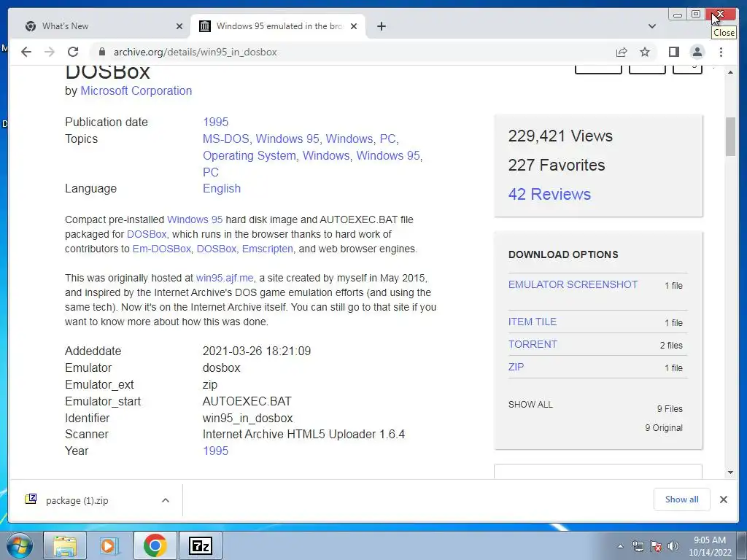Click the scrollbar down arrow
The height and width of the screenshot is (560, 747).
click(x=730, y=472)
